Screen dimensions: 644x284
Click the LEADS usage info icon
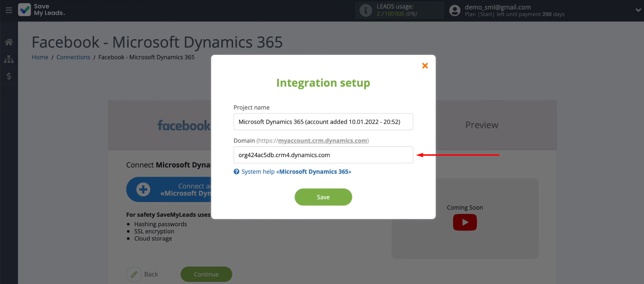click(x=366, y=10)
